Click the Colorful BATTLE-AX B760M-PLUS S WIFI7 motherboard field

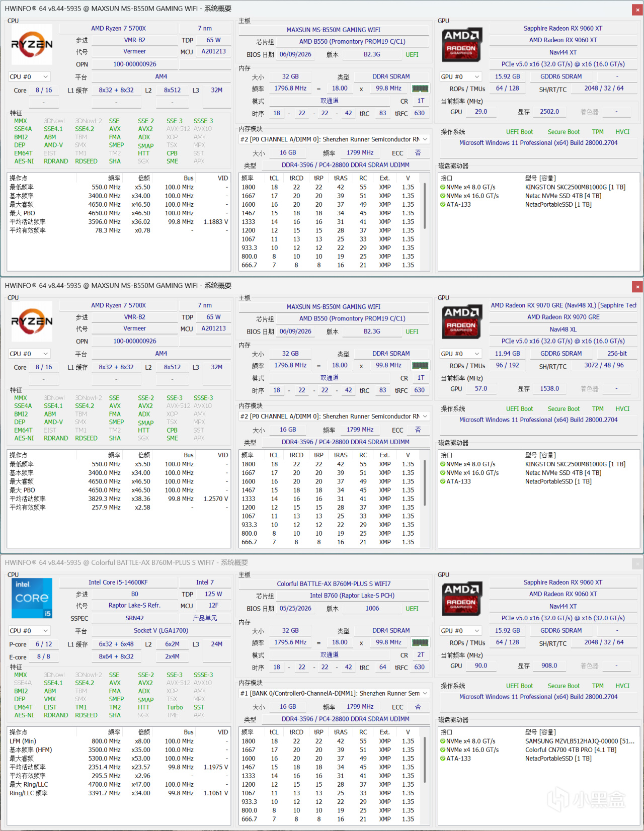(334, 584)
